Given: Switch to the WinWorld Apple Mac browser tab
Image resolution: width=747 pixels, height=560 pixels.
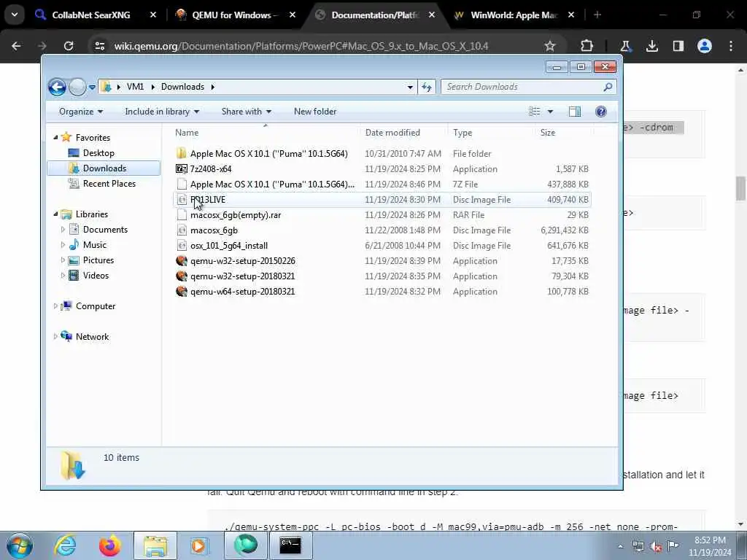Looking at the screenshot, I should pos(513,15).
